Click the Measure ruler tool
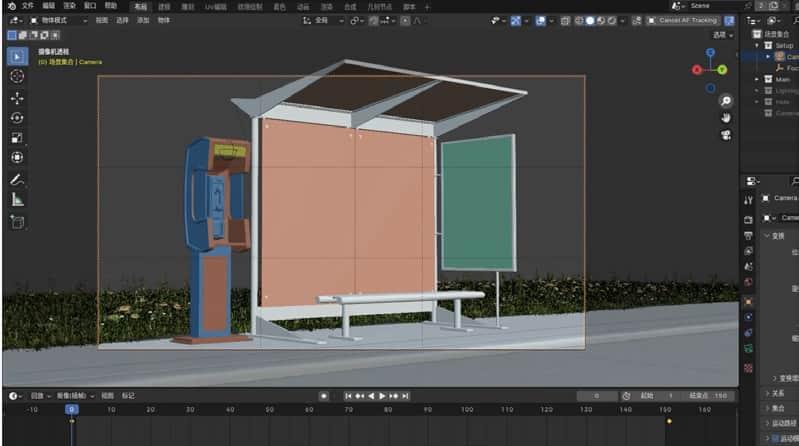 coord(17,201)
